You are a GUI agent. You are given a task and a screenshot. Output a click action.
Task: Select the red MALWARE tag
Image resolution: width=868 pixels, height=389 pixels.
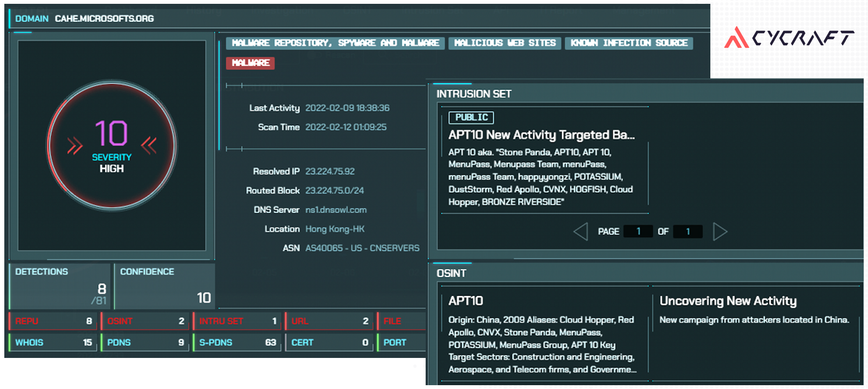pos(250,63)
